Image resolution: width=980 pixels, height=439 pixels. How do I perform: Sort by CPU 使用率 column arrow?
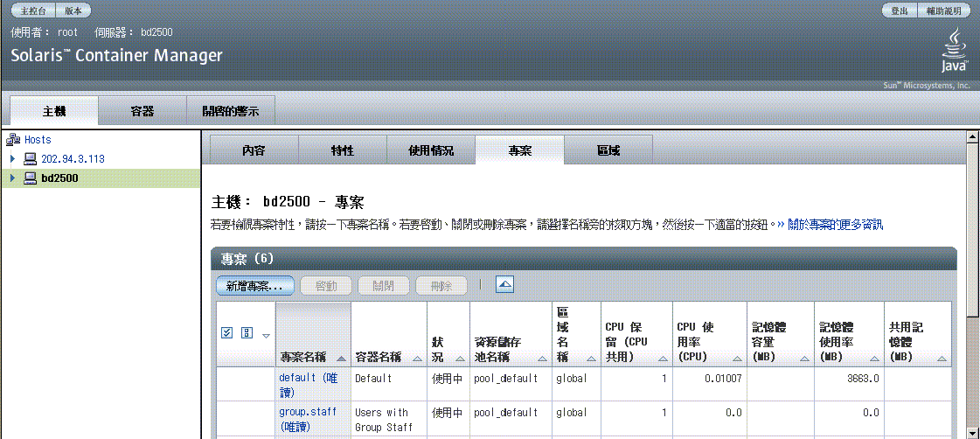point(737,359)
